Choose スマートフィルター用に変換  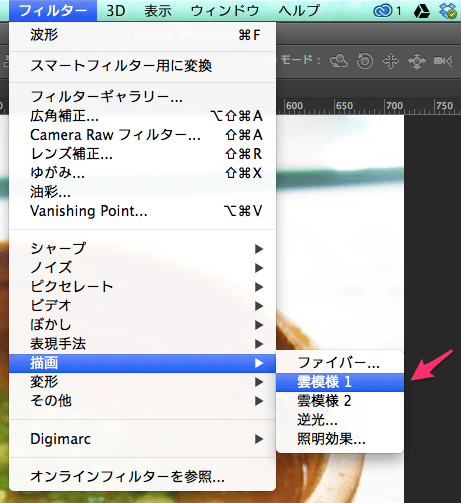142,66
